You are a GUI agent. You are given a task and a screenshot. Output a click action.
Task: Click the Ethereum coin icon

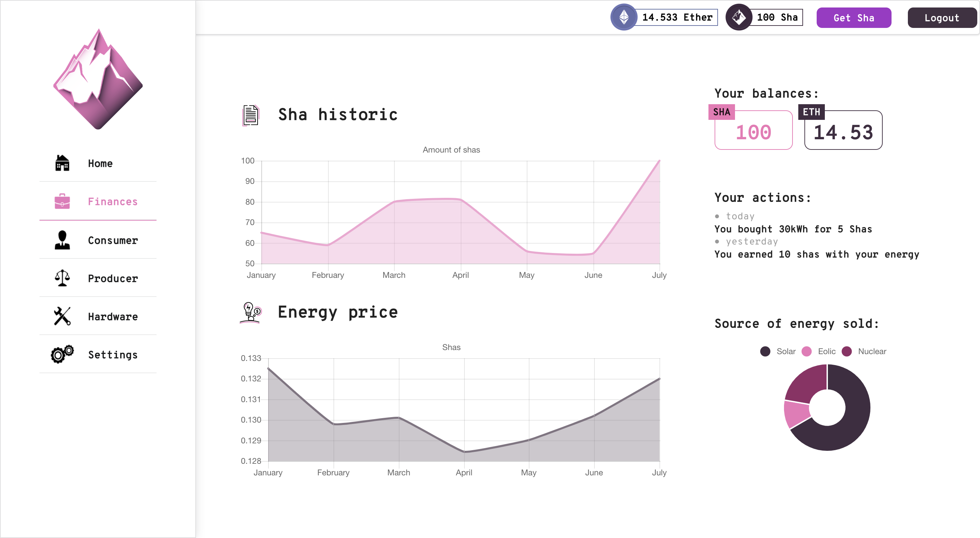click(x=624, y=17)
